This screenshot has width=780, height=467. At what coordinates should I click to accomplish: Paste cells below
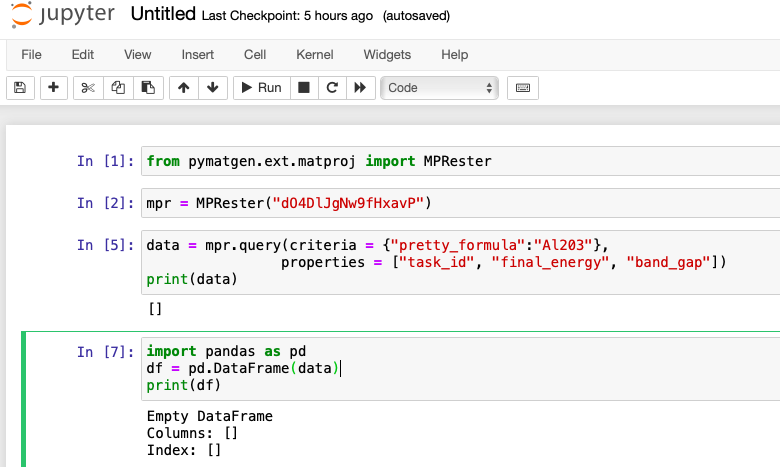148,88
